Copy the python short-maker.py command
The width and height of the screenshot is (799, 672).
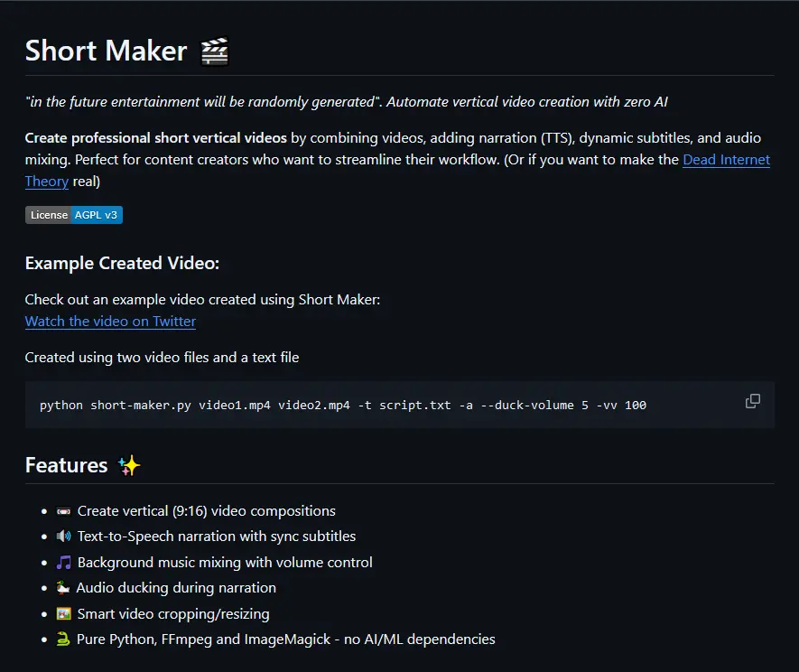tap(753, 401)
